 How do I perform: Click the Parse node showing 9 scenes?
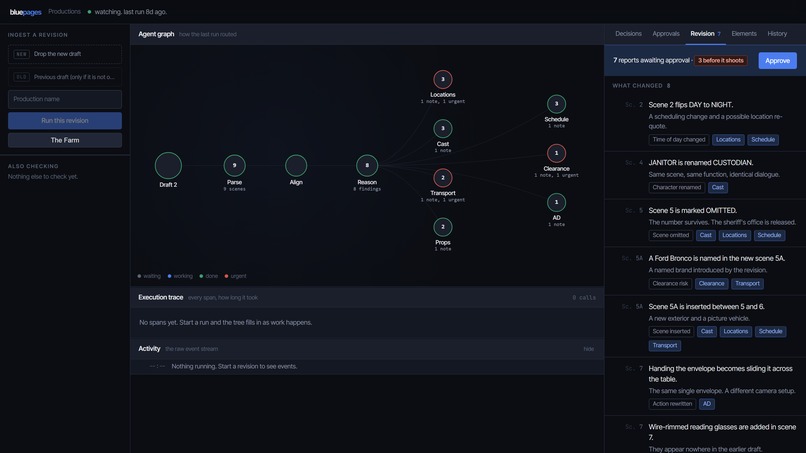pyautogui.click(x=234, y=165)
